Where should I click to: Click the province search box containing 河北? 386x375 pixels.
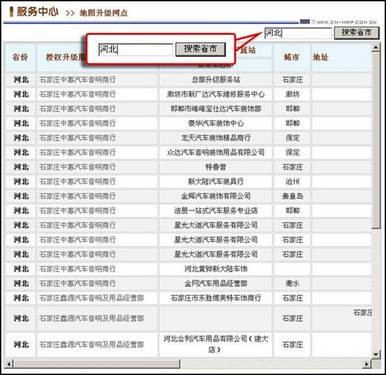click(x=298, y=33)
